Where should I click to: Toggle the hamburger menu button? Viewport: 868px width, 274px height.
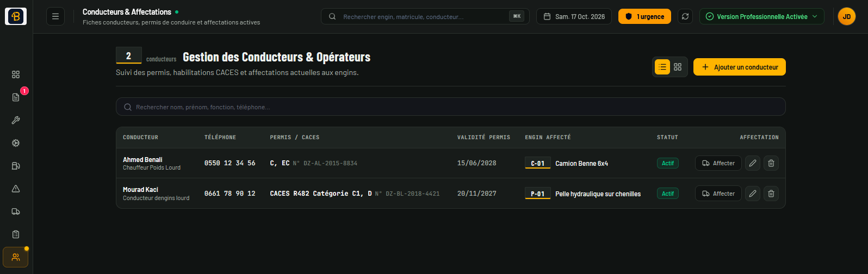[55, 16]
